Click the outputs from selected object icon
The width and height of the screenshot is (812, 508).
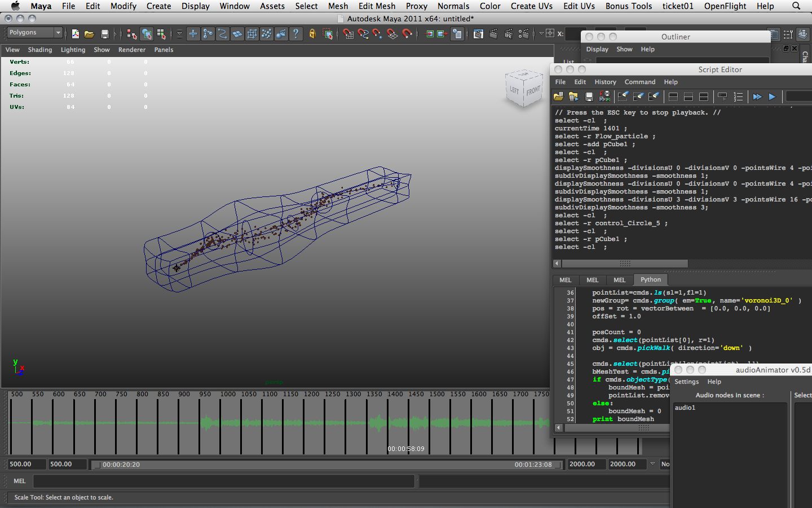pyautogui.click(x=442, y=34)
